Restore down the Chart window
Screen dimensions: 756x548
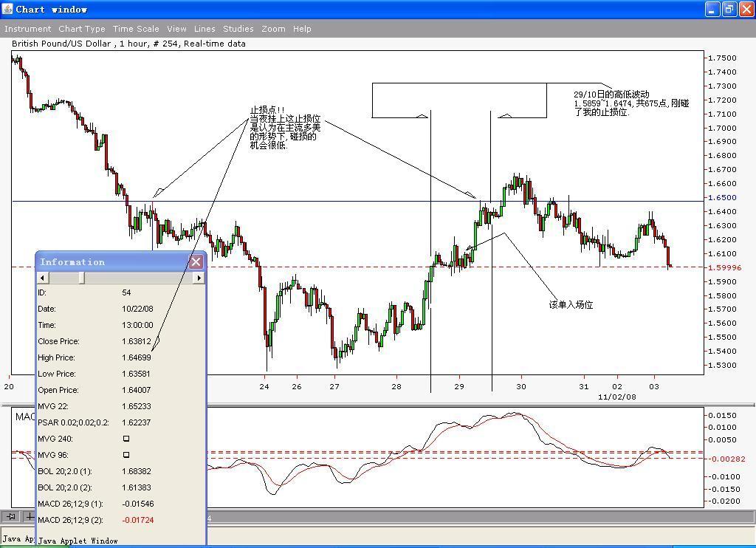point(729,9)
